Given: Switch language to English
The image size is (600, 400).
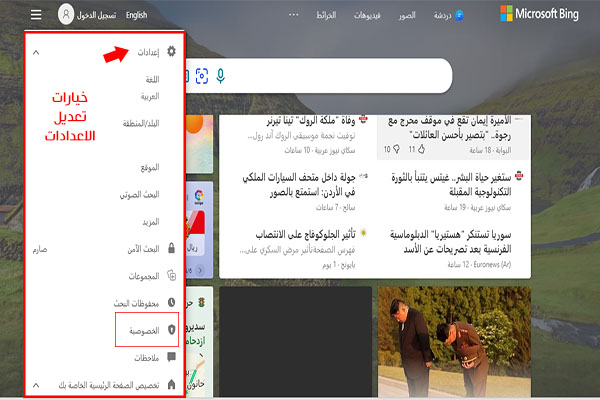Looking at the screenshot, I should tap(136, 15).
